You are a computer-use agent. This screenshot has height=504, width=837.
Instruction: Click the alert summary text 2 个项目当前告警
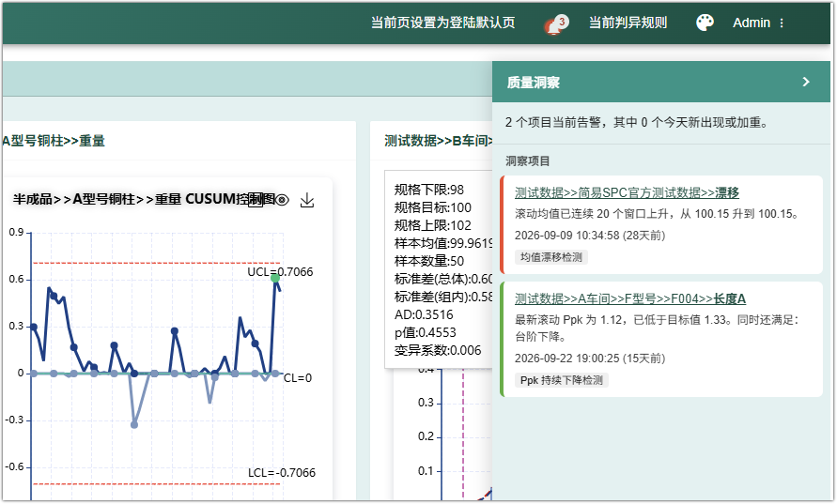click(x=638, y=123)
